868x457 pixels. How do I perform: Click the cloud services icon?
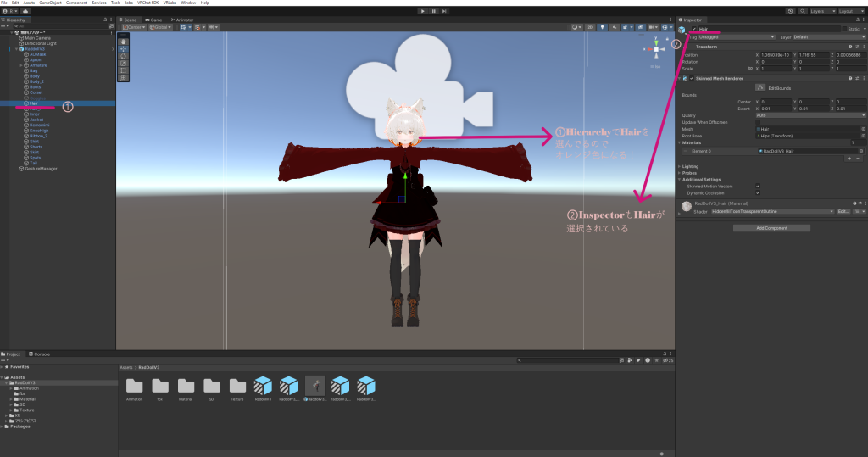click(x=26, y=11)
